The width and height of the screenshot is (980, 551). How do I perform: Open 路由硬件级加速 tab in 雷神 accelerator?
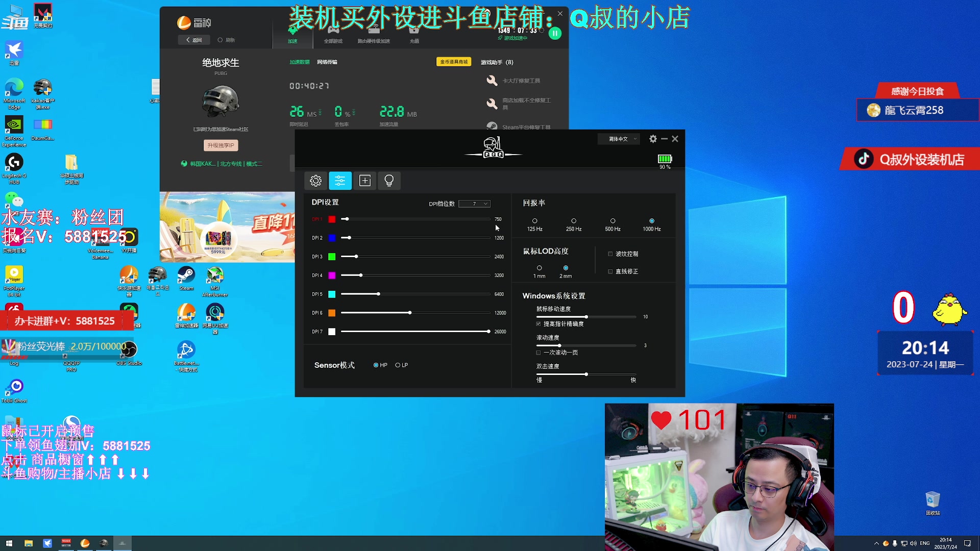374,35
